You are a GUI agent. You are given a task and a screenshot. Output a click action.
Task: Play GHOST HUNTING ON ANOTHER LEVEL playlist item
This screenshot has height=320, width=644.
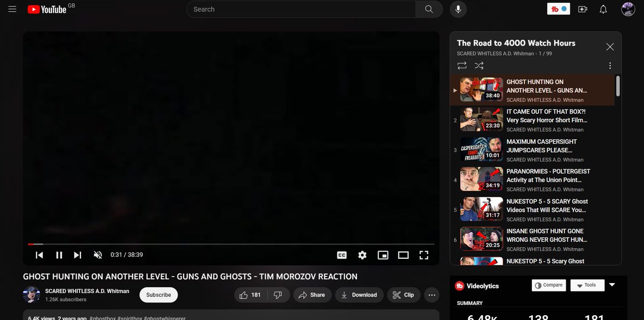pyautogui.click(x=532, y=89)
